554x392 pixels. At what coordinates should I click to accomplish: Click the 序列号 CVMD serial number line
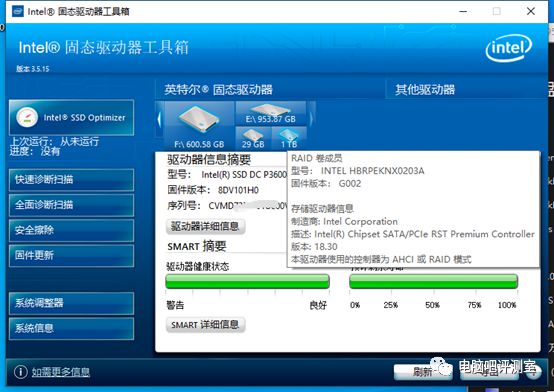227,206
